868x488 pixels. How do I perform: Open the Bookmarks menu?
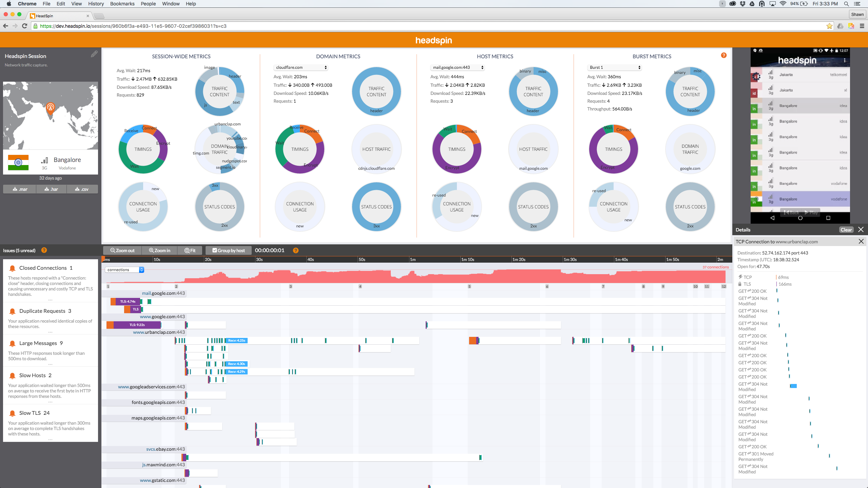tap(122, 4)
